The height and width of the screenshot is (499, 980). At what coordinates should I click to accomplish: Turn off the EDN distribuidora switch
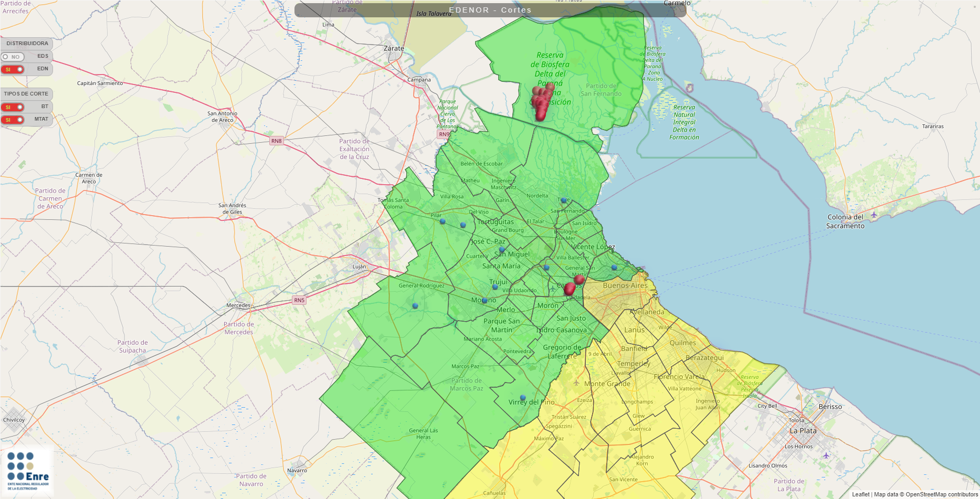click(x=13, y=69)
